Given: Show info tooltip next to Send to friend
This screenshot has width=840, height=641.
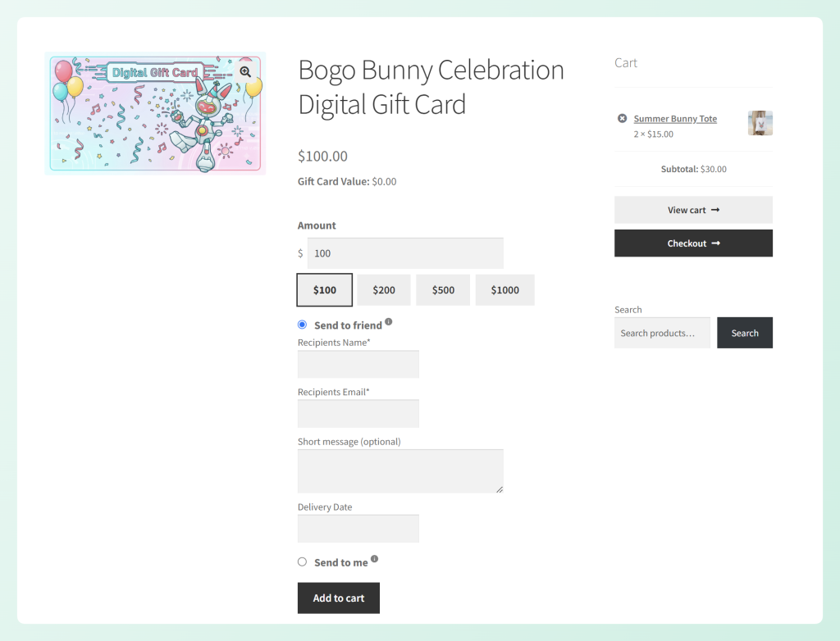Looking at the screenshot, I should coord(388,322).
